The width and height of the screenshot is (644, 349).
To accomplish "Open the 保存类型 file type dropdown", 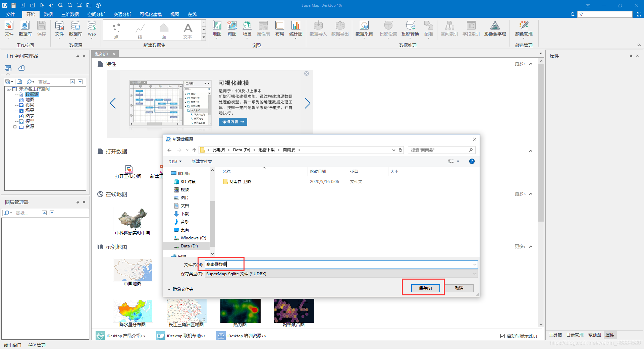I will pyautogui.click(x=475, y=274).
